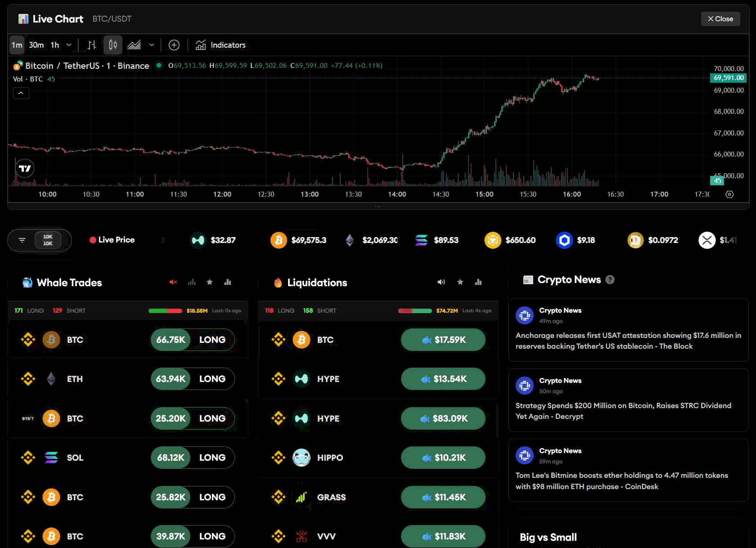Open the filter icon beside 10K
This screenshot has height=548, width=756.
tap(22, 240)
